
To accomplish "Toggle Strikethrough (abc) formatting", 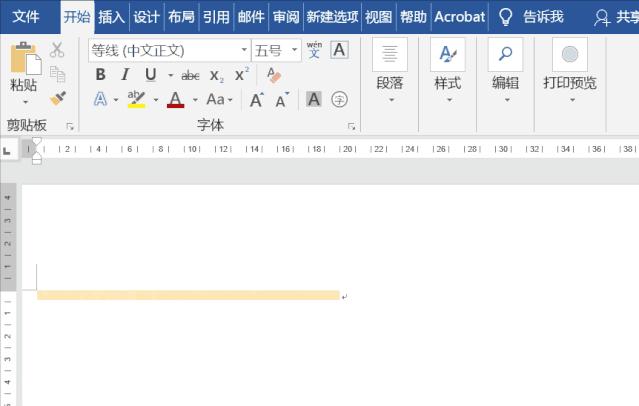I will (x=190, y=75).
